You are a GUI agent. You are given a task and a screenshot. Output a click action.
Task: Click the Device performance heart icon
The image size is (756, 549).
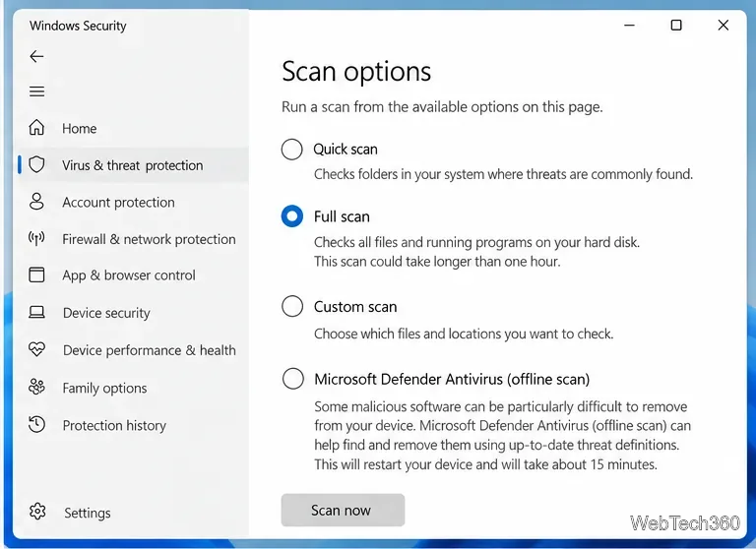point(36,349)
